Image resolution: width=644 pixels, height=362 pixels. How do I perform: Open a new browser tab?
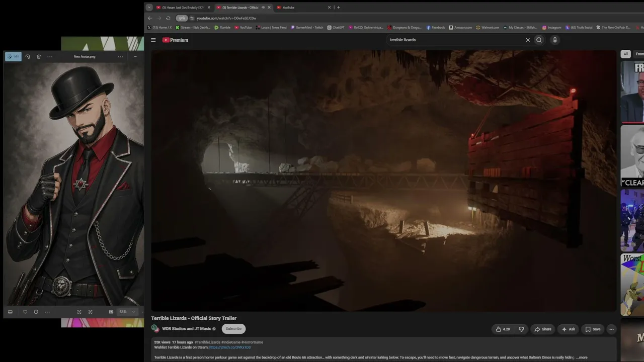[x=338, y=8]
